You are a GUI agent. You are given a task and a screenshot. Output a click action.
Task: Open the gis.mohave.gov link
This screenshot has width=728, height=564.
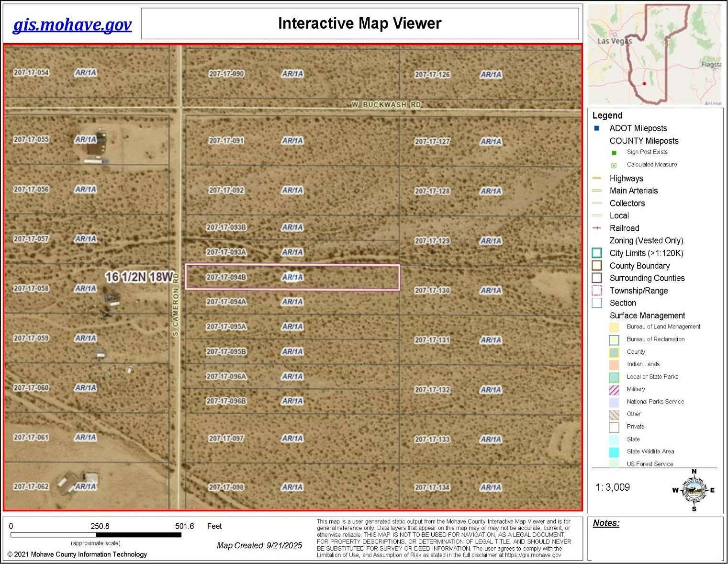click(72, 24)
